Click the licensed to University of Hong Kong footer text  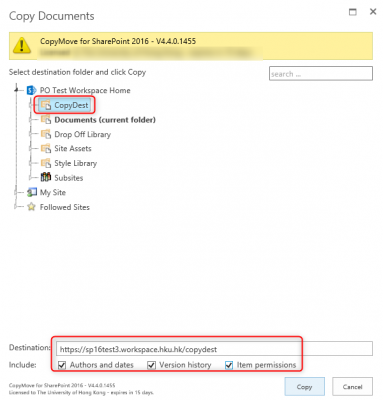click(x=81, y=392)
